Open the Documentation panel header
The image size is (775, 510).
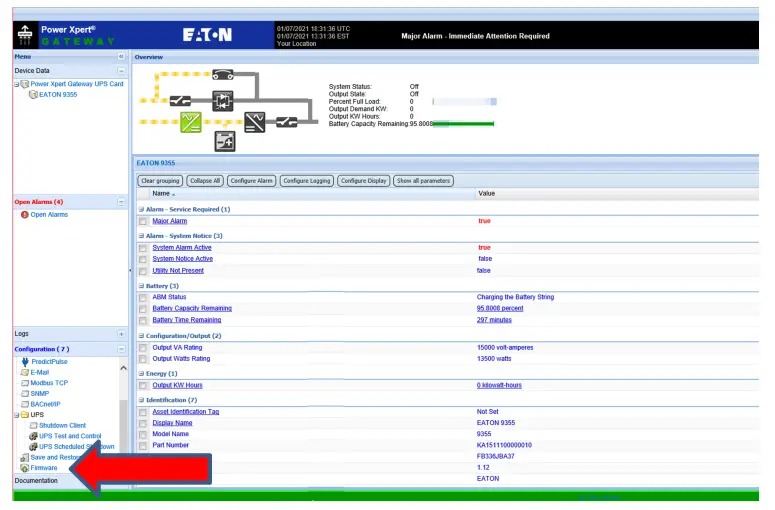click(70, 480)
